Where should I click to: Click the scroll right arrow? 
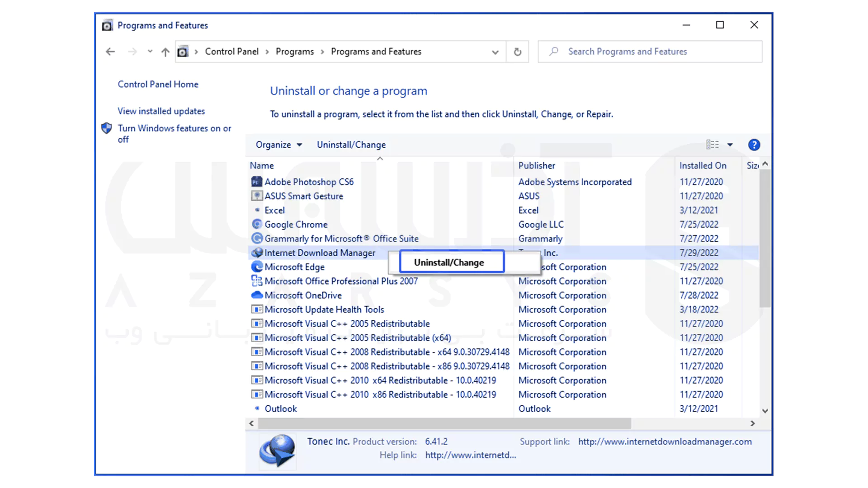point(752,423)
